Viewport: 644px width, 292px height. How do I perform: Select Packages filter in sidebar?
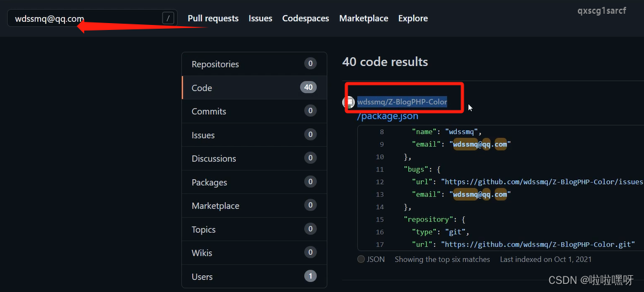tap(254, 182)
